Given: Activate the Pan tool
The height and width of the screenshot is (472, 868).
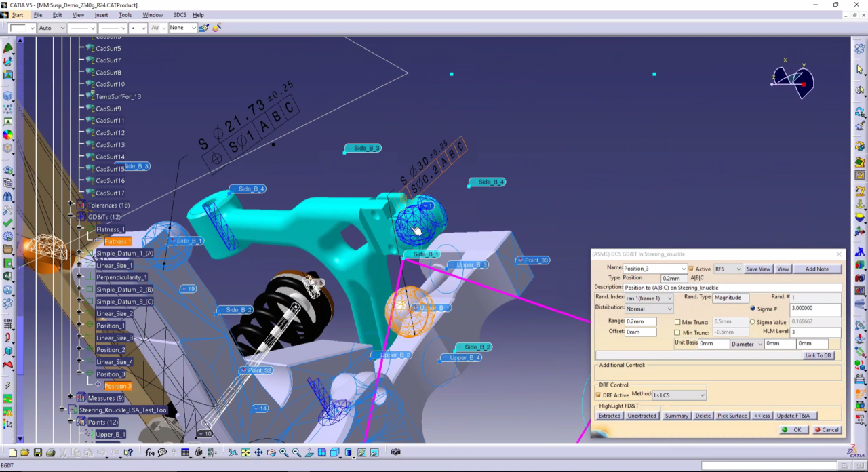Looking at the screenshot, I should 258,452.
